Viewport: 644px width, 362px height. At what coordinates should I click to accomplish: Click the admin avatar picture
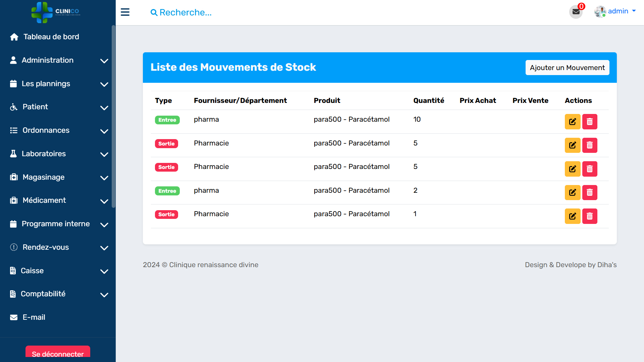pos(600,11)
